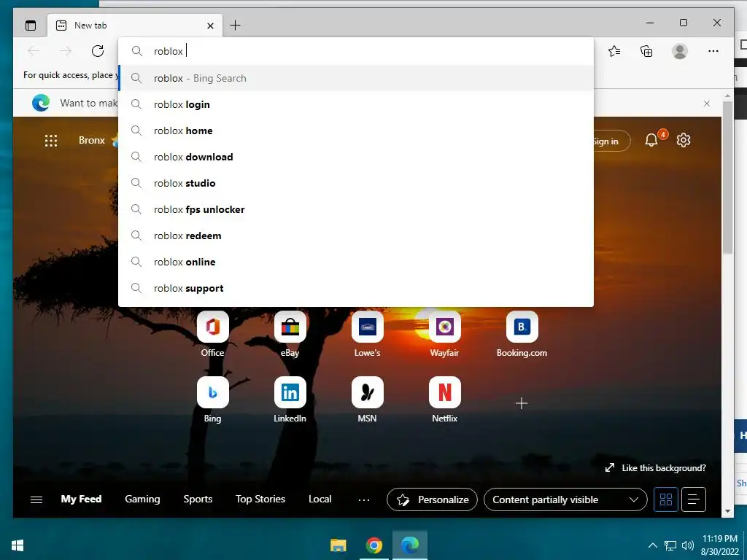Close the New tab tab
This screenshot has height=560, width=747.
coord(210,26)
